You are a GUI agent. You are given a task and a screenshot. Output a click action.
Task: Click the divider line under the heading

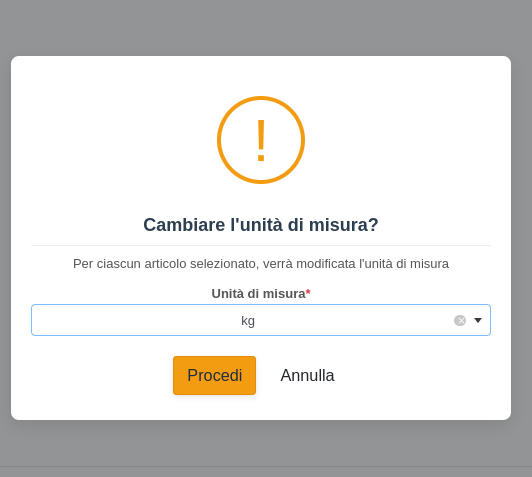261,245
